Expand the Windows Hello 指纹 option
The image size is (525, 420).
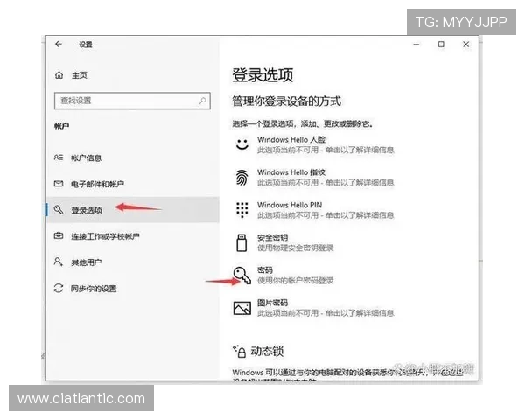click(314, 177)
